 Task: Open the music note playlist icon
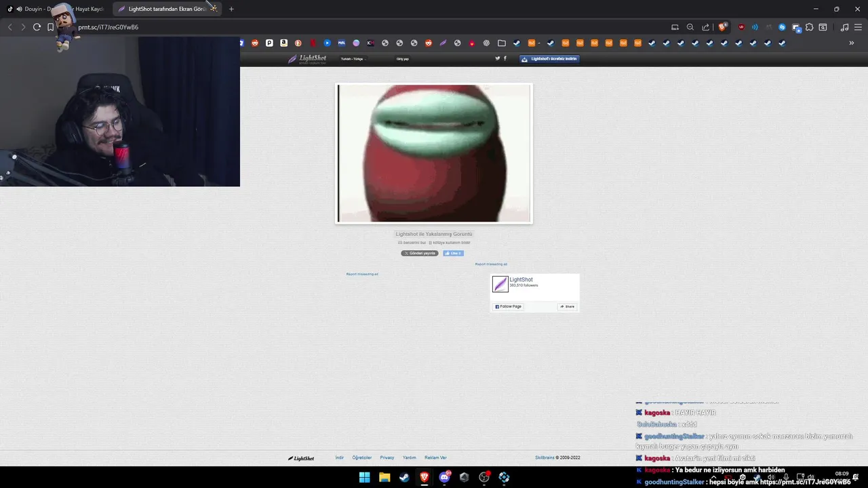point(844,27)
